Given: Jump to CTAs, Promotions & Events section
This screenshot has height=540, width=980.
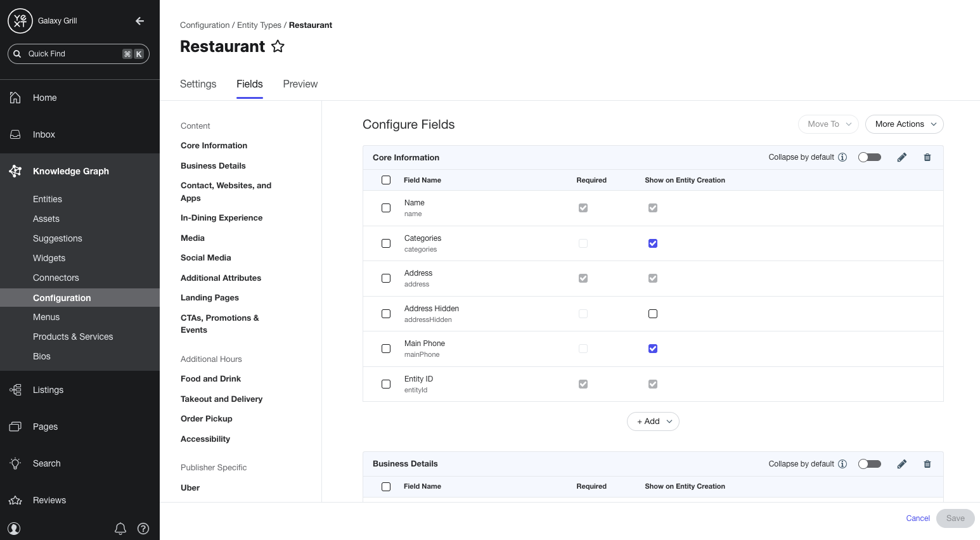Looking at the screenshot, I should 220,324.
